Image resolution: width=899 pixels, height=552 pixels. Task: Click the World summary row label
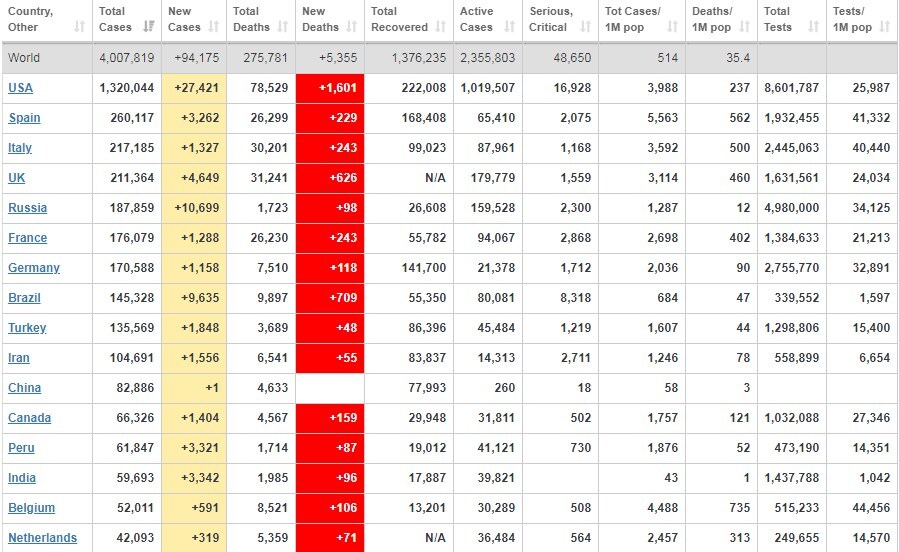click(24, 58)
